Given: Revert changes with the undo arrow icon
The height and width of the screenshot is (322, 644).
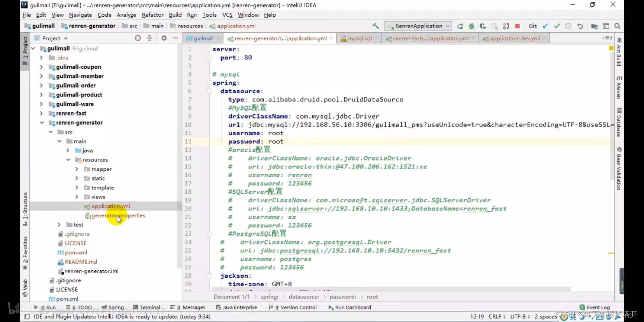Looking at the screenshot, I should tap(580, 26).
